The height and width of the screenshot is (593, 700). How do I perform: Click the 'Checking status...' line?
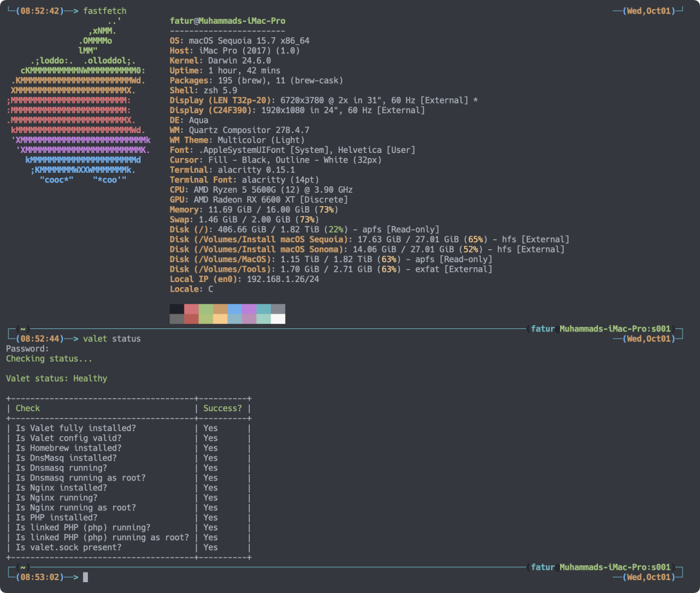49,358
